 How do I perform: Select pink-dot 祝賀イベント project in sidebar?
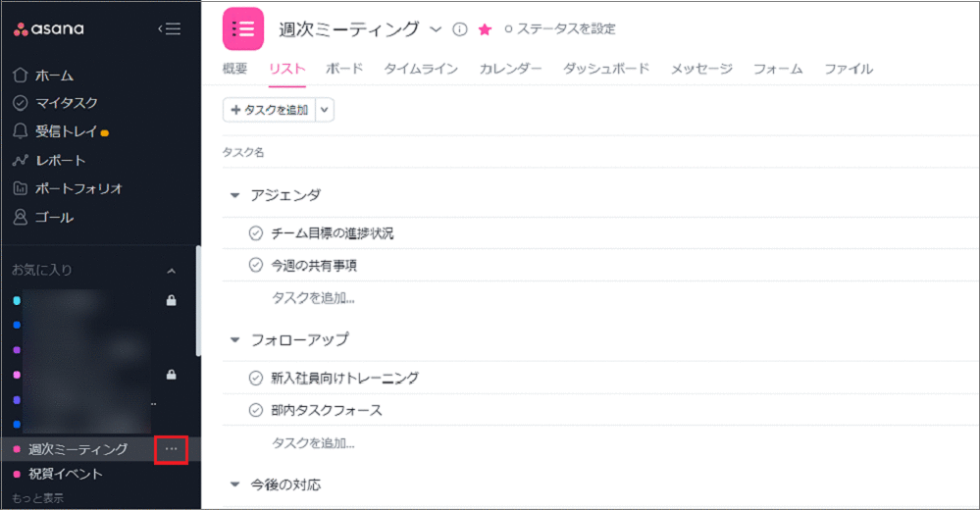pos(65,474)
